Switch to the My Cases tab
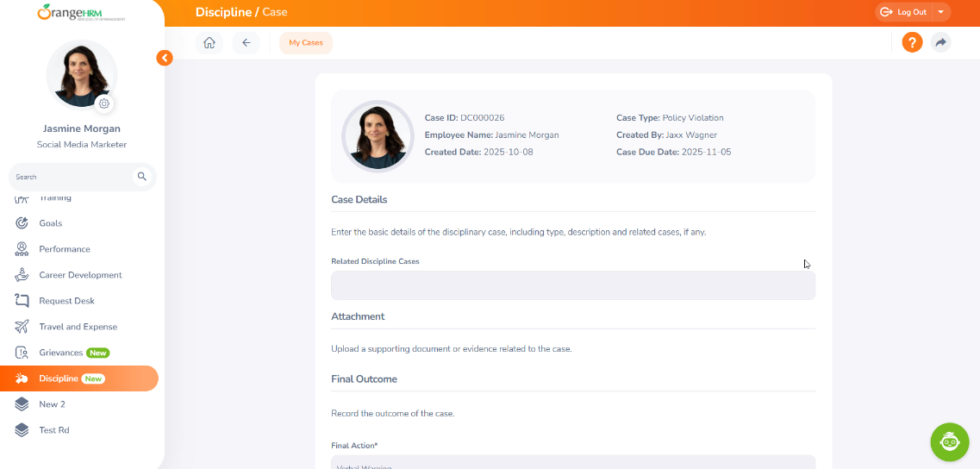Viewport: 980px width, 469px height. click(306, 43)
